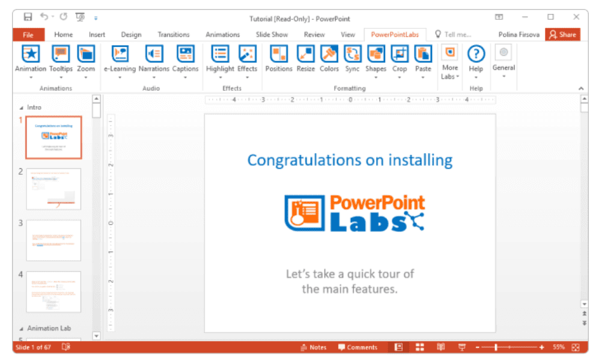The height and width of the screenshot is (364, 599).
Task: Select slide 2 thumbnail
Action: point(53,189)
